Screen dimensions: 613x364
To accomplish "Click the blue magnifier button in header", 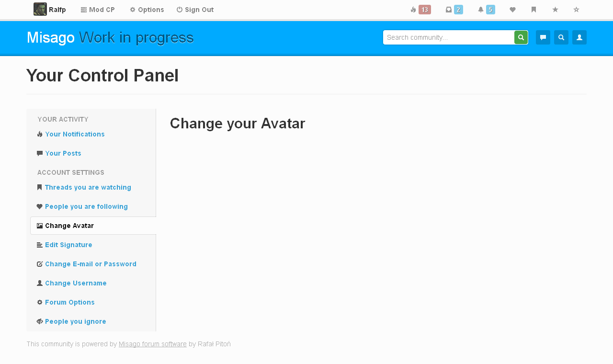I will [561, 37].
